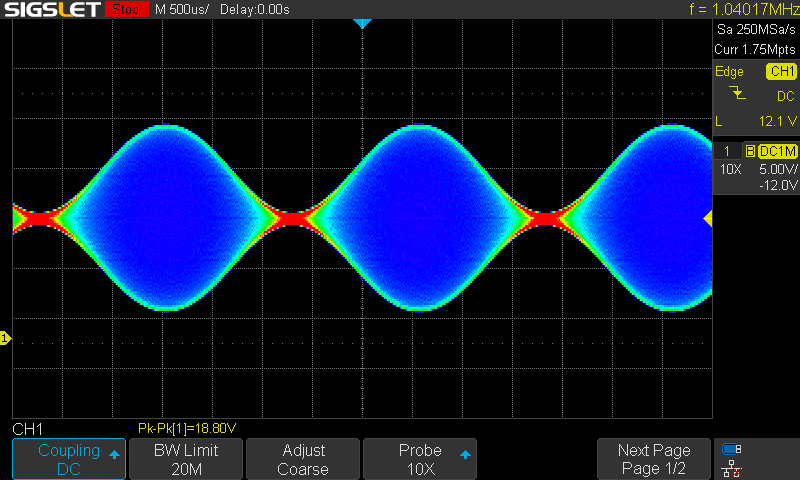Click the channel 1 number box
The width and height of the screenshot is (800, 480).
tap(727, 151)
